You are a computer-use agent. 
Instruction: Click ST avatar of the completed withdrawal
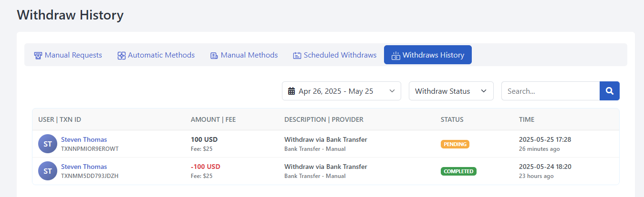click(x=48, y=171)
